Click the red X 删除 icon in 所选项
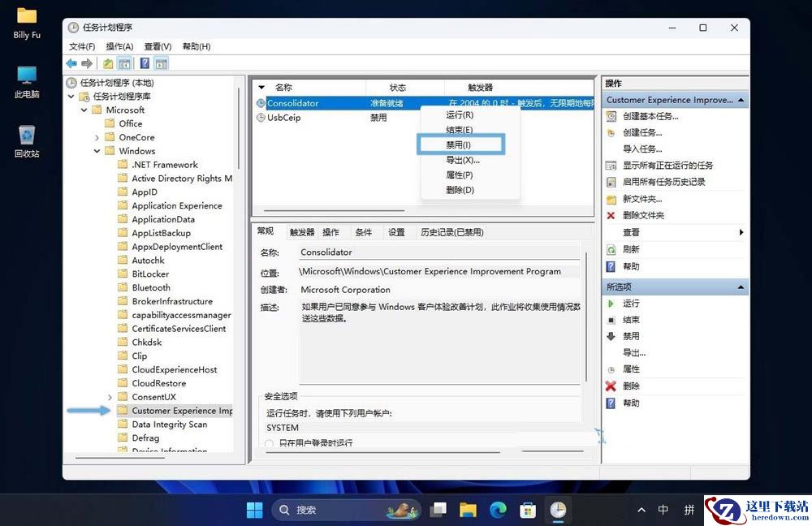Screen dimensions: 812x526 (x=611, y=386)
